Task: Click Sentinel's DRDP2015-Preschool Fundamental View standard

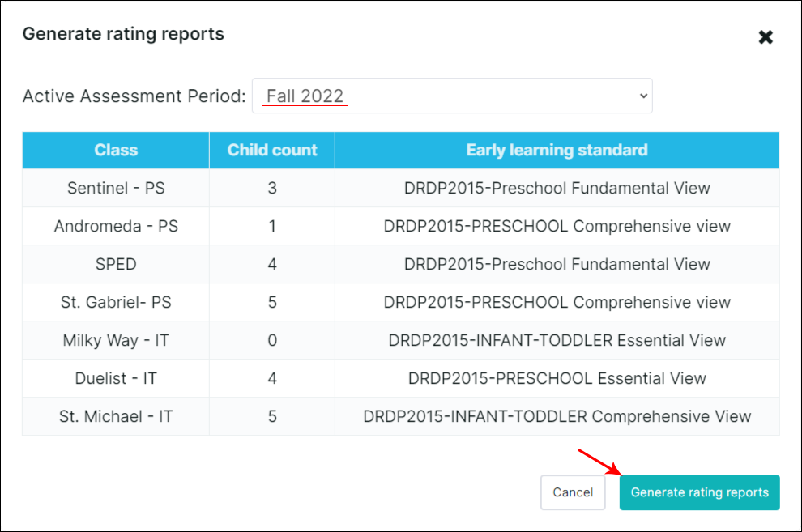Action: [x=557, y=188]
